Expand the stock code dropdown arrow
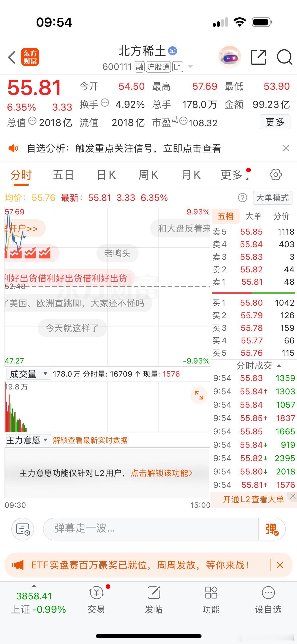297x644 pixels. [x=190, y=67]
